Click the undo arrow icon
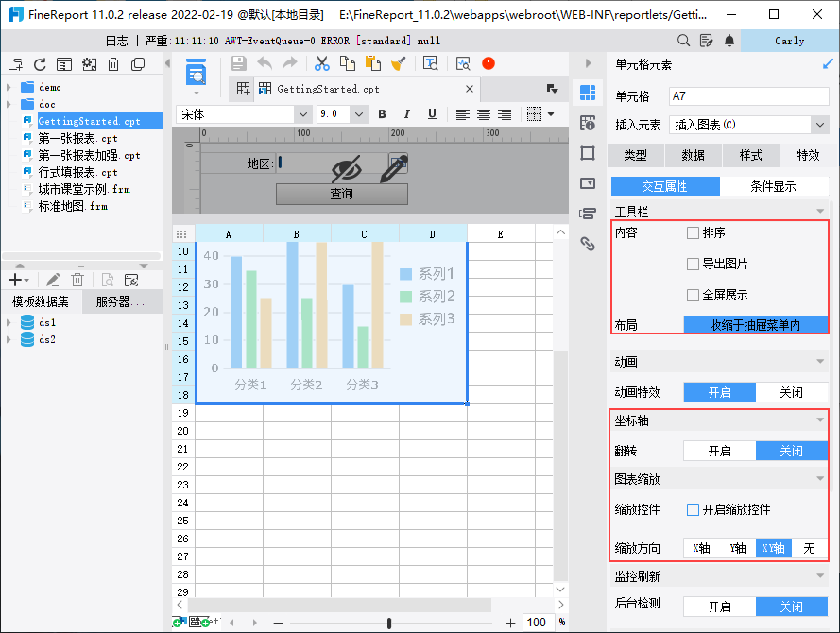Screen dimensions: 840x633 pyautogui.click(x=265, y=63)
